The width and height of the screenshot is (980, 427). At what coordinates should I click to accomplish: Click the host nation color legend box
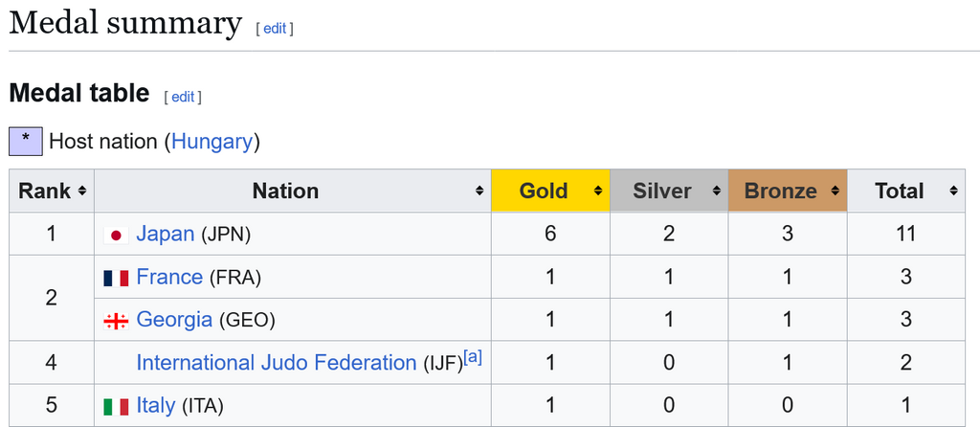coord(26,142)
